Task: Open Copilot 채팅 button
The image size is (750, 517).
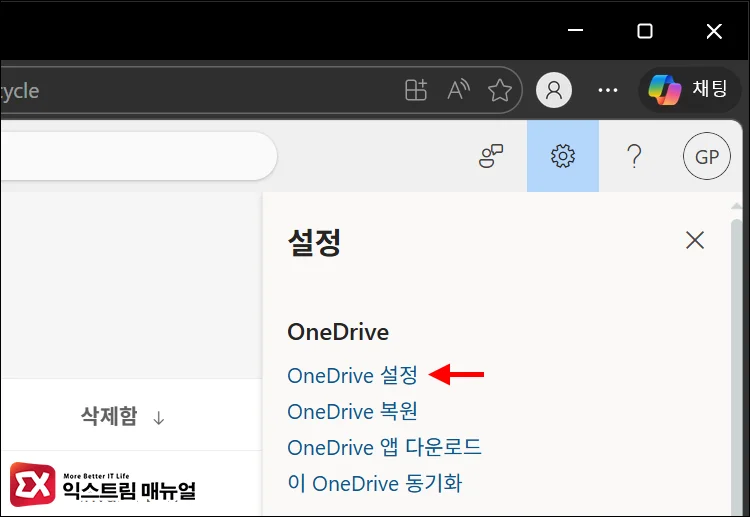Action: [689, 90]
